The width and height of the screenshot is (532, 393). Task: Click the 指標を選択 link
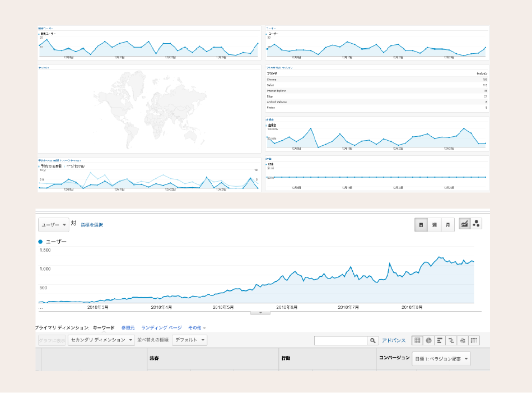[92, 225]
